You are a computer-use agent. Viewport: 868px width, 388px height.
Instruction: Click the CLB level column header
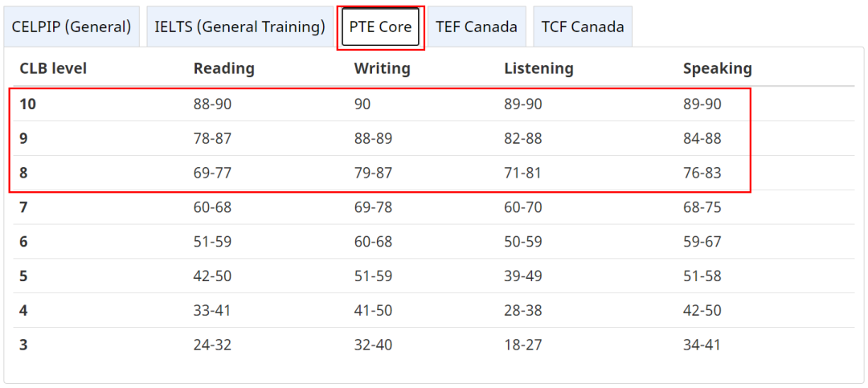(x=53, y=68)
